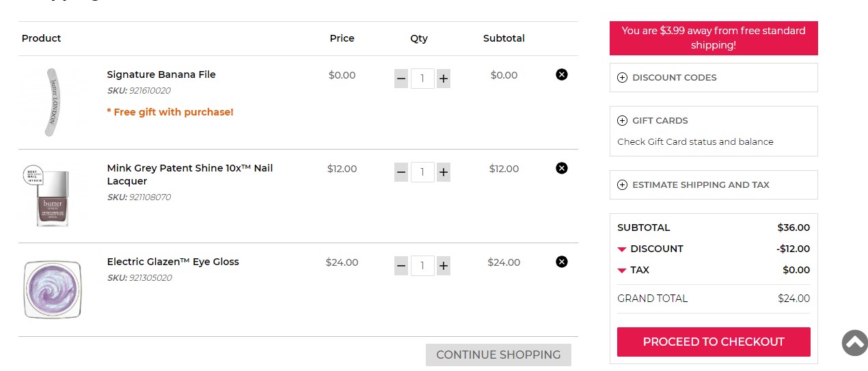Expand the Discount breakdown arrow
Viewport: 868px width, 371px height.
click(x=622, y=249)
